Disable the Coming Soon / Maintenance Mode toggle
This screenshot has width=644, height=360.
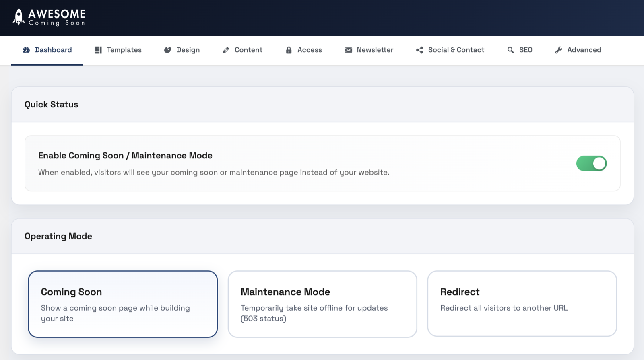point(591,163)
